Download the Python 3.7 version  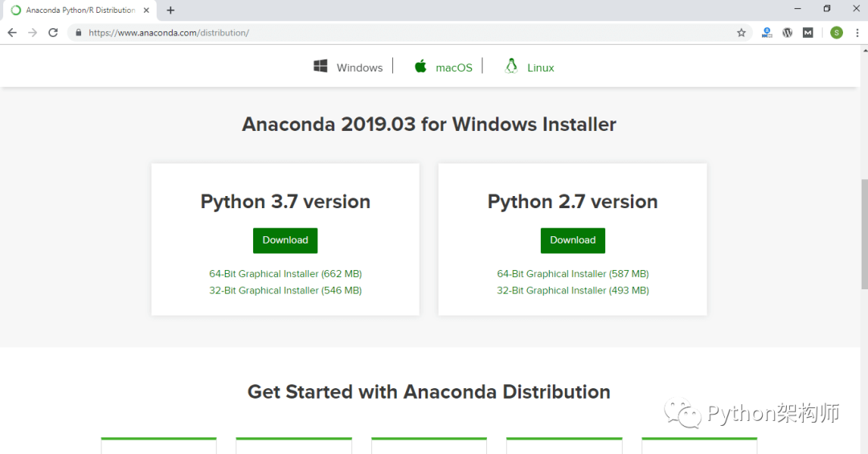(285, 240)
